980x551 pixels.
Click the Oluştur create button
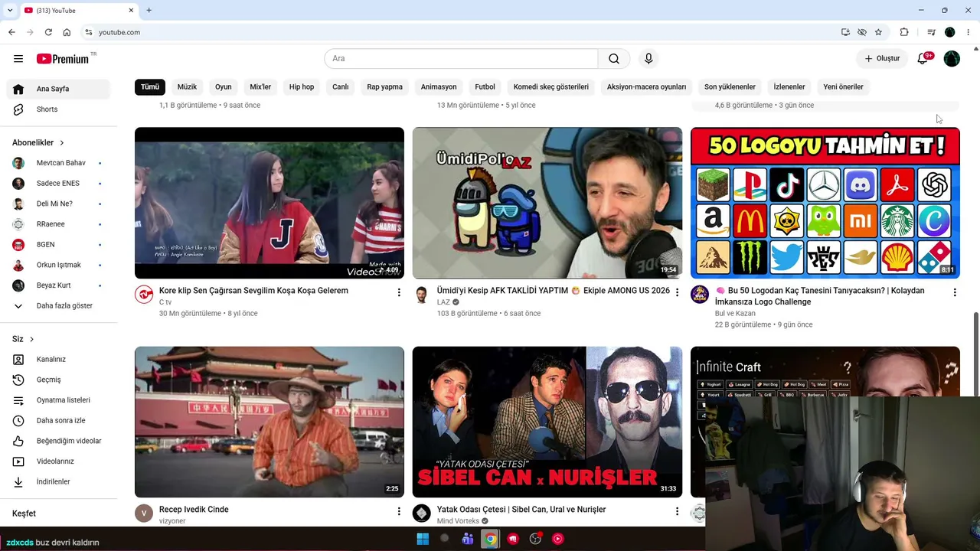click(882, 59)
